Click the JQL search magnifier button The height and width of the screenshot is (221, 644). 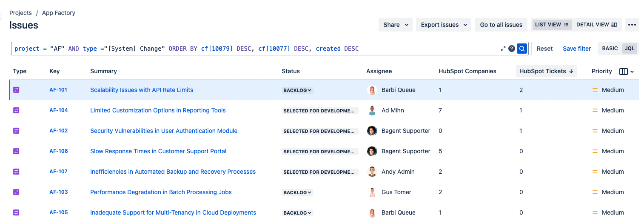(x=522, y=49)
